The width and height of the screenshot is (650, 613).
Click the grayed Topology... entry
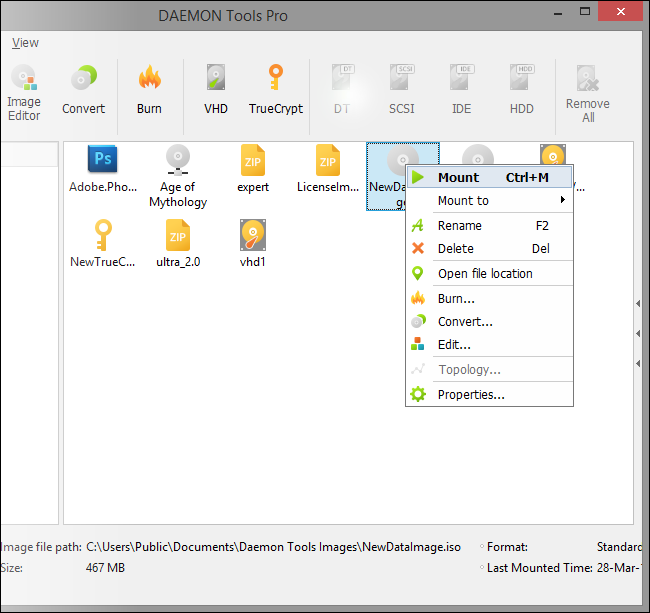pyautogui.click(x=490, y=370)
